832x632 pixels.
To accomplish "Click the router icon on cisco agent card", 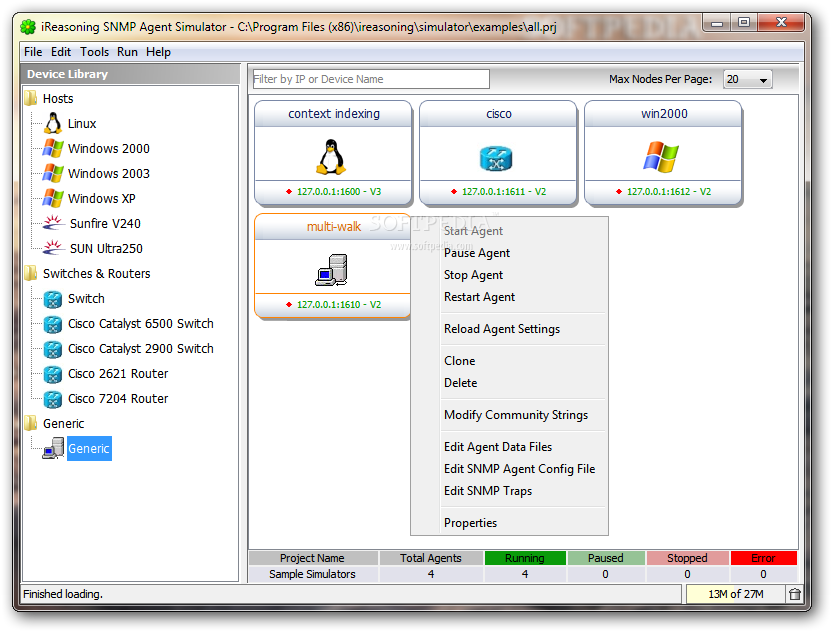I will click(496, 158).
